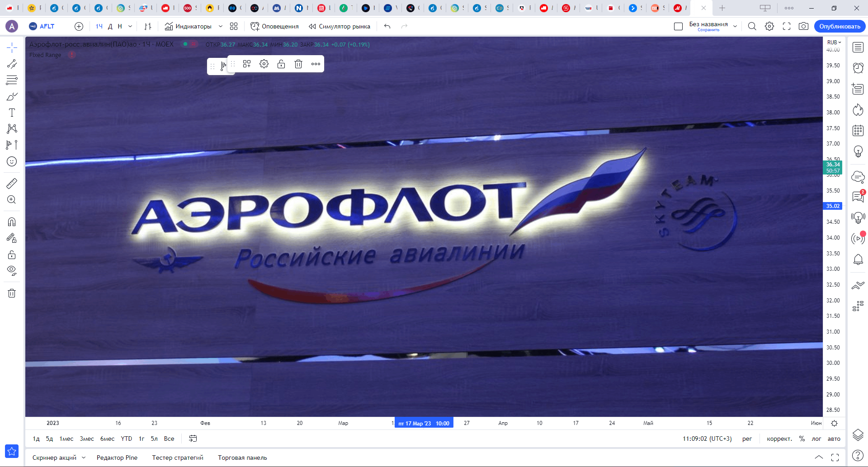Image resolution: width=868 pixels, height=467 pixels.
Task: Open the go to date calendar icon
Action: click(x=193, y=439)
